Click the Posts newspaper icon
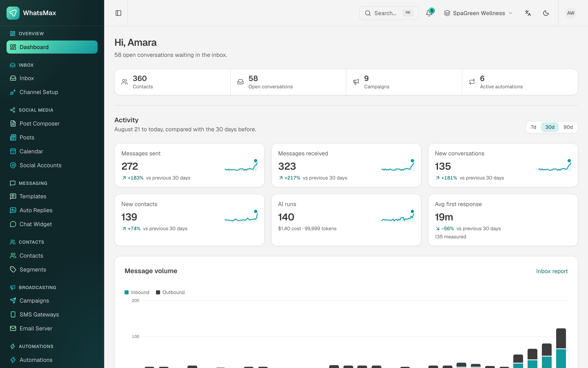 click(13, 137)
